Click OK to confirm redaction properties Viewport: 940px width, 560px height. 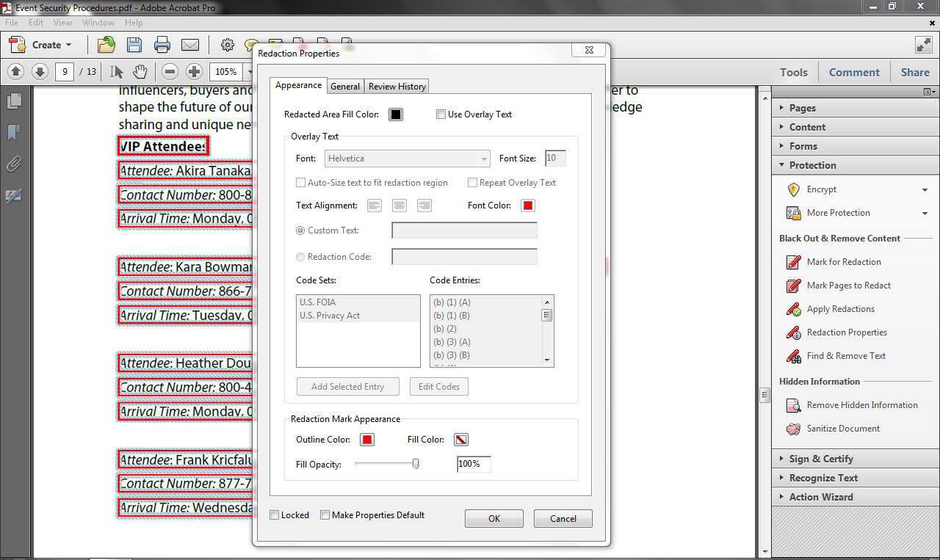(x=494, y=518)
